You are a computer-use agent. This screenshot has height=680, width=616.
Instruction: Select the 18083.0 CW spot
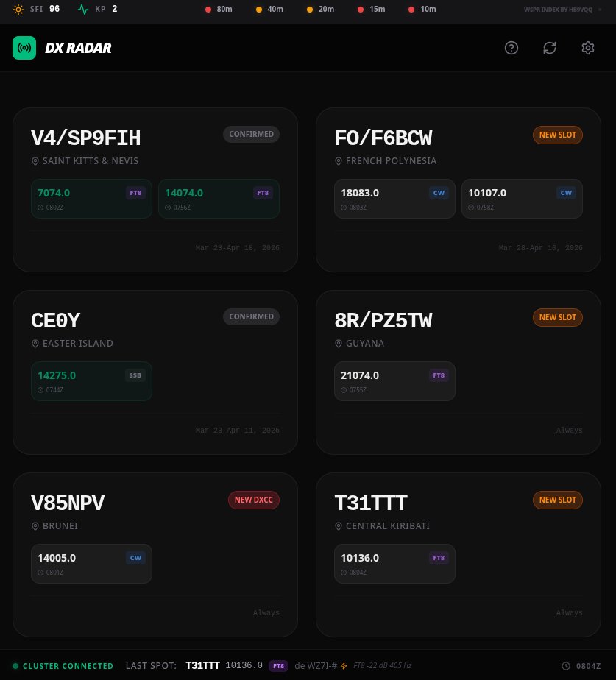coord(394,199)
